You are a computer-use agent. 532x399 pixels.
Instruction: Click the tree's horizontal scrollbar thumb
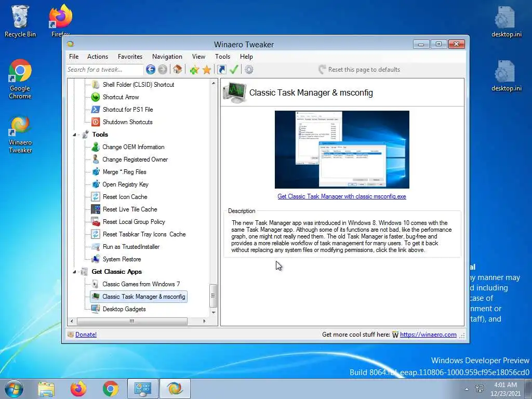(132, 321)
